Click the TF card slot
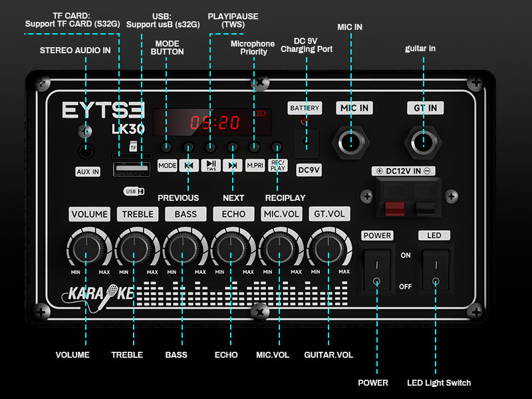Screen dimensions: 532x399 pos(130,156)
